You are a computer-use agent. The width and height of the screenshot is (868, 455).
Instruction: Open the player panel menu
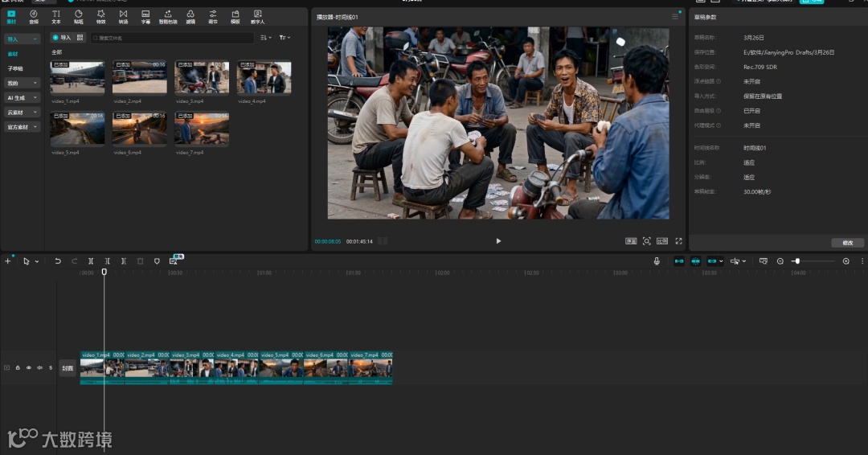pyautogui.click(x=675, y=17)
